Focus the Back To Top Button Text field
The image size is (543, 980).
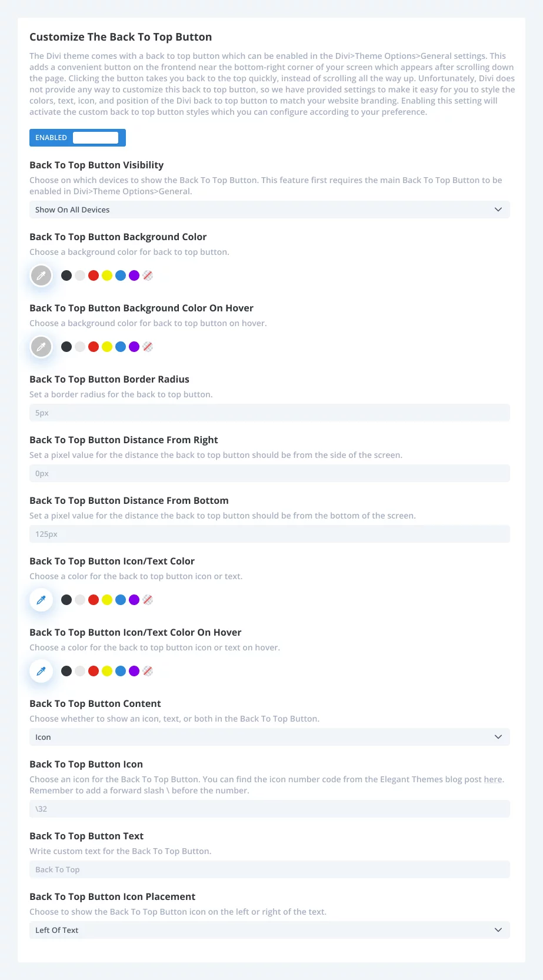(x=269, y=869)
